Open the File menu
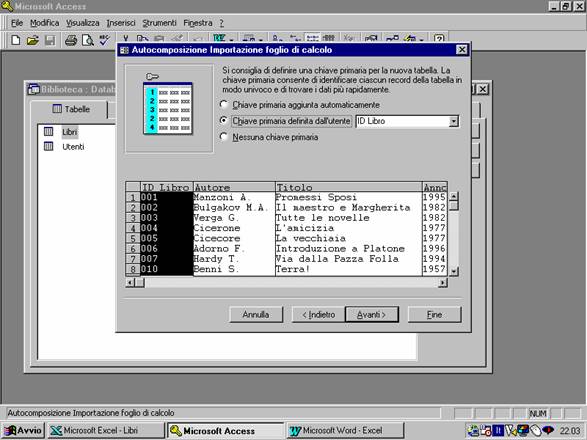The width and height of the screenshot is (587, 440). (x=17, y=23)
